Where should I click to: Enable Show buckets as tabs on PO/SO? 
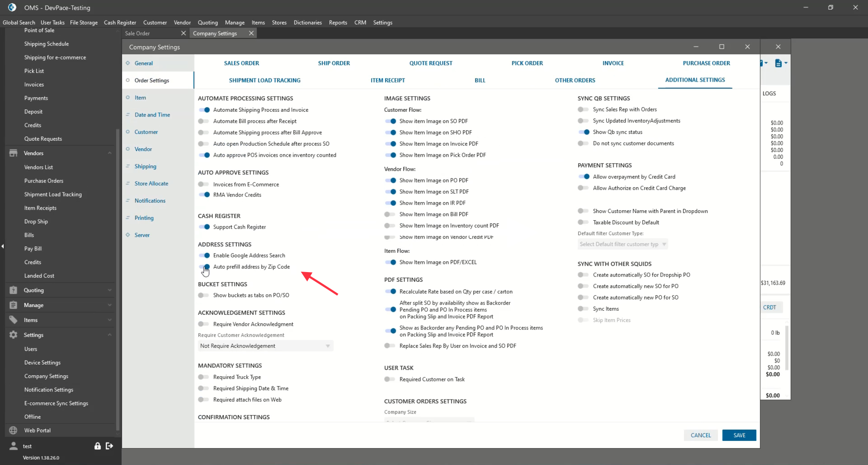[x=204, y=295]
